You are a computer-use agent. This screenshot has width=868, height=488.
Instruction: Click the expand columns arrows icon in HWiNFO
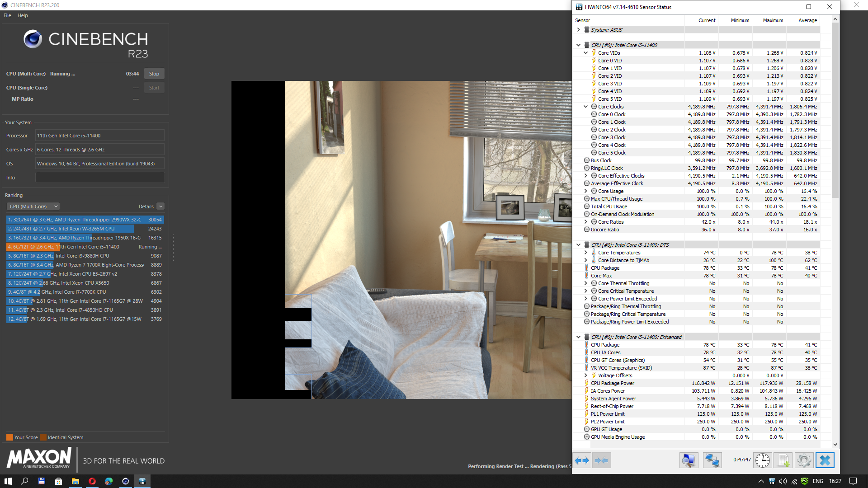[582, 460]
